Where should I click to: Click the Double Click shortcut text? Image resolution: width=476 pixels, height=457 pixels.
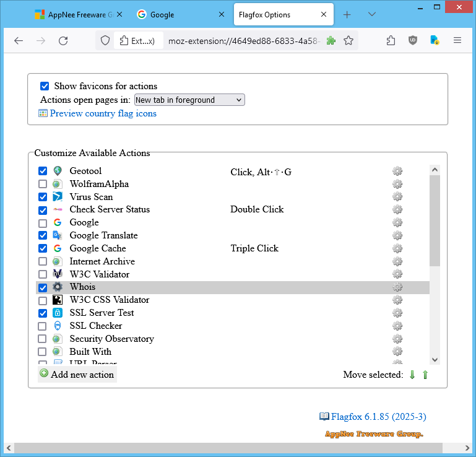point(257,209)
